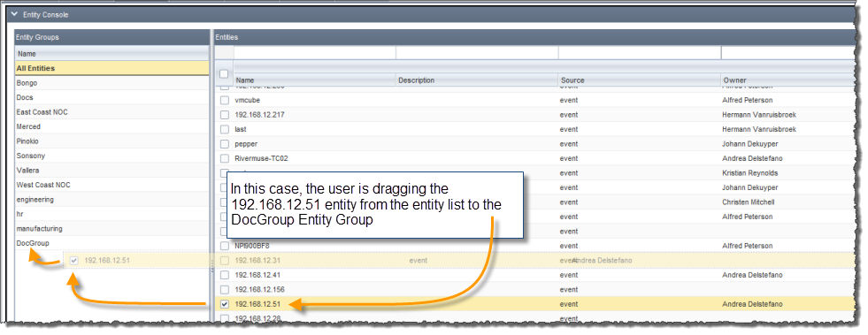868x335 pixels.
Task: Focus the Source filter input field
Action: [x=640, y=52]
